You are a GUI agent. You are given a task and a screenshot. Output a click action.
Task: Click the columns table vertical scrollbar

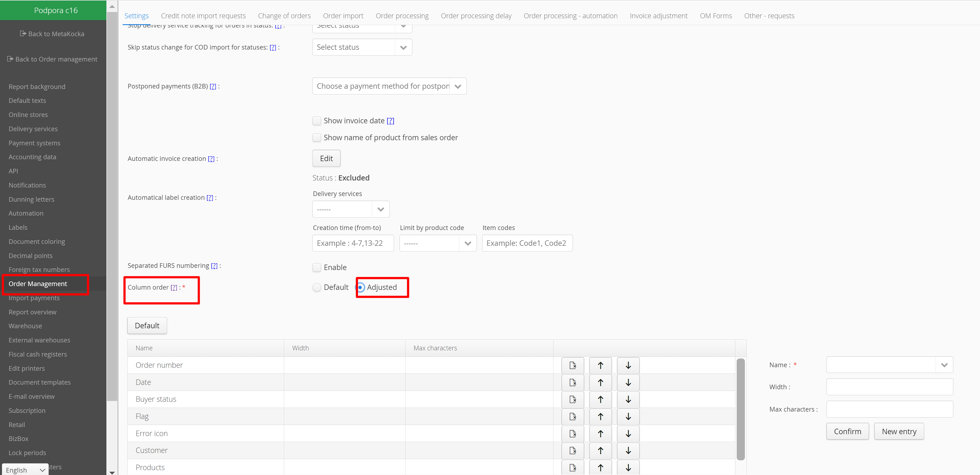740,409
